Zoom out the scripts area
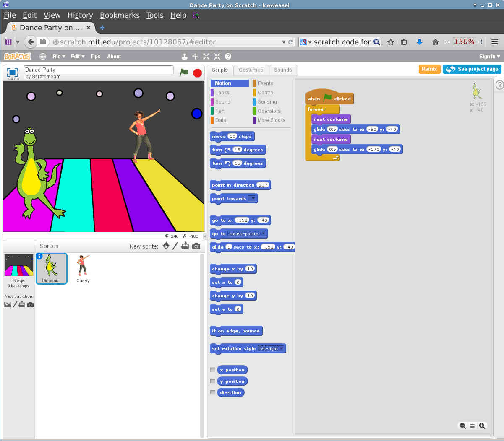504x441 pixels. point(462,425)
